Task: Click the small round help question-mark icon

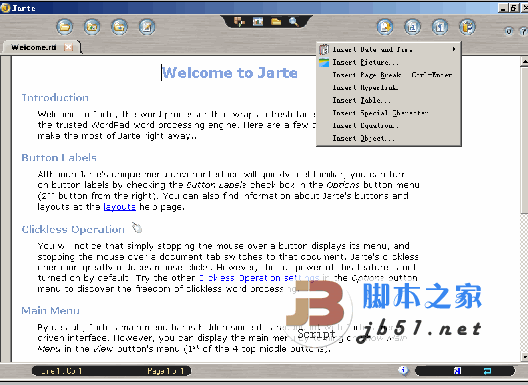Action: click(x=524, y=31)
